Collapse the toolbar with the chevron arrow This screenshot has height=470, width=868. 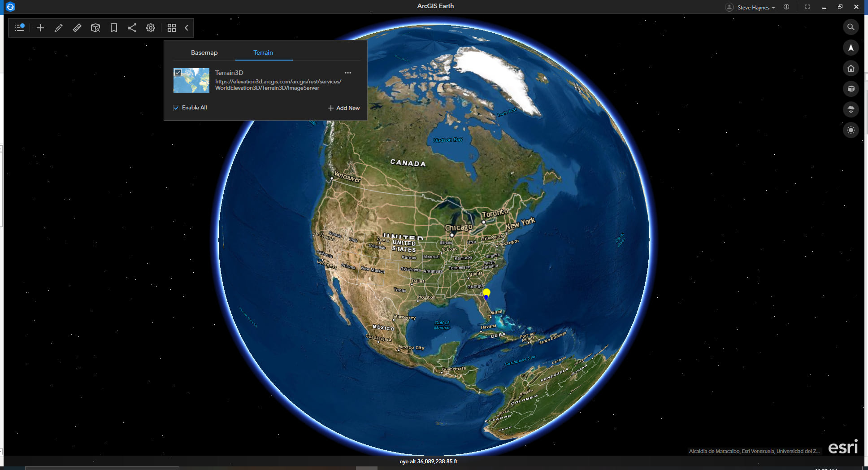click(187, 28)
